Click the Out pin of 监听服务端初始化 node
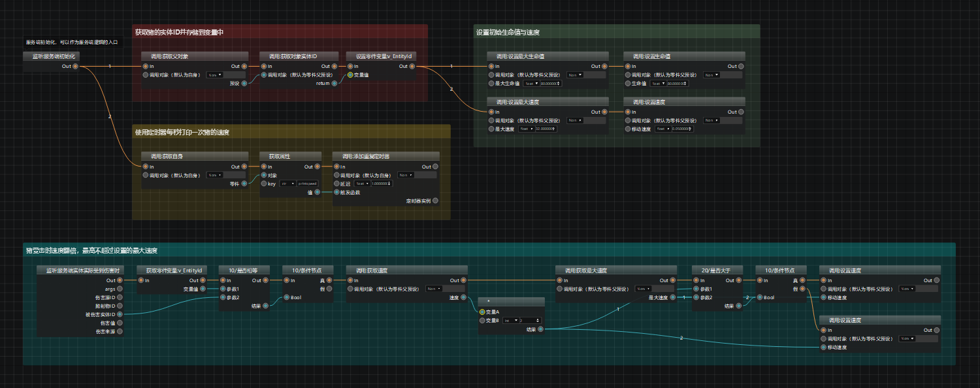 (75, 66)
